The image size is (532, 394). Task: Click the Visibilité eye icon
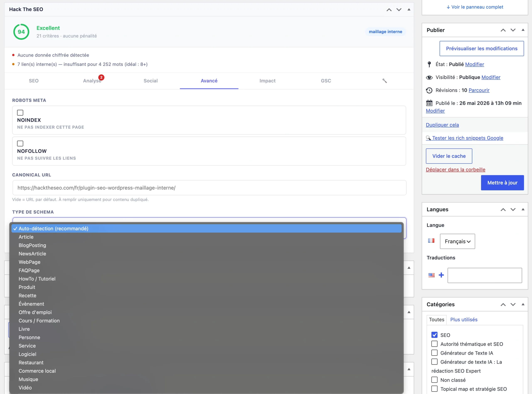429,77
